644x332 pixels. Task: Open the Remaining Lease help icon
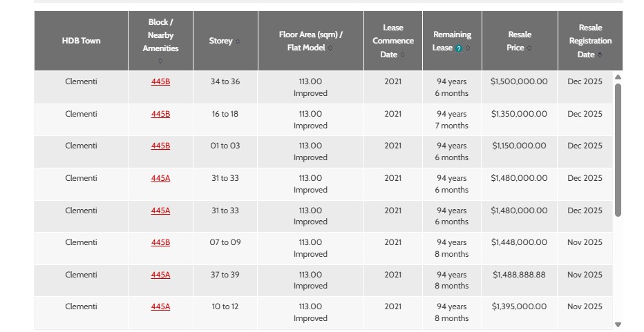point(458,48)
